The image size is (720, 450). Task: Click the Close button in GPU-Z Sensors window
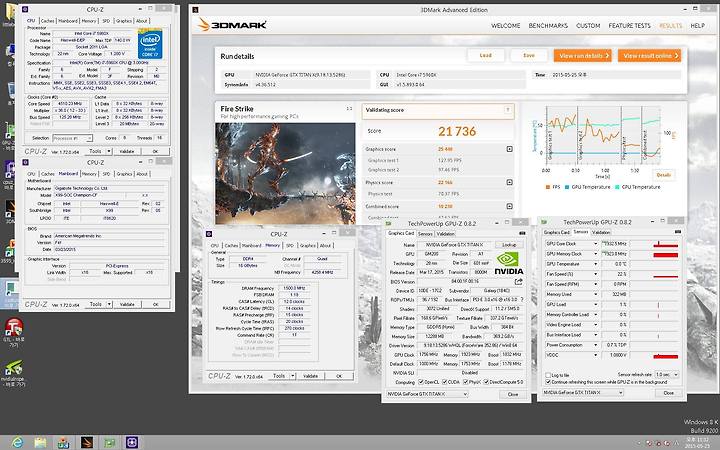tap(669, 393)
